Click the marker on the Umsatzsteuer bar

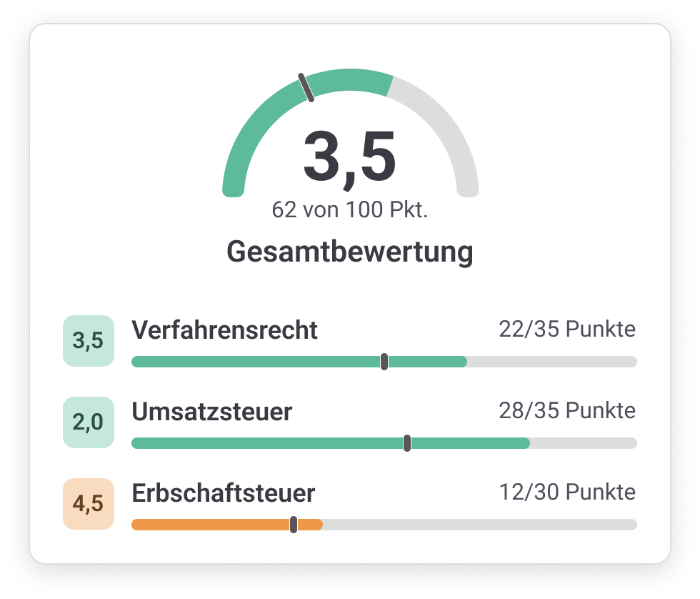tap(407, 443)
